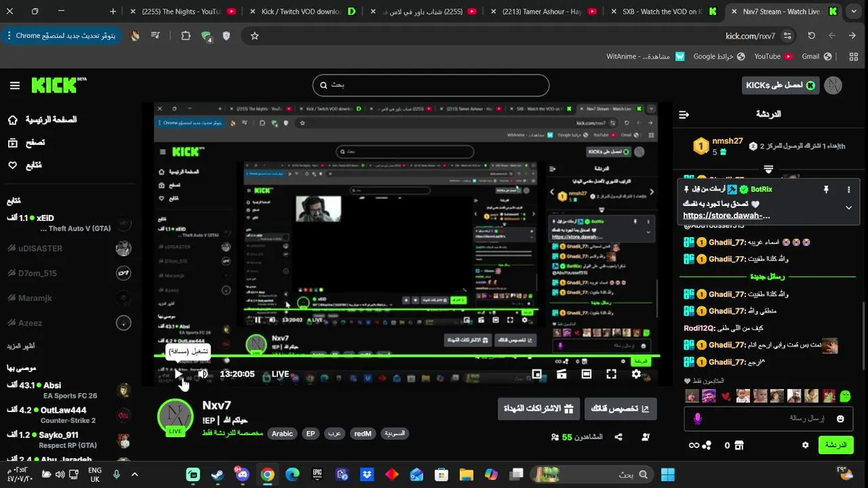Expand the leaderboard drag handle
The height and width of the screenshot is (488, 868).
click(768, 169)
